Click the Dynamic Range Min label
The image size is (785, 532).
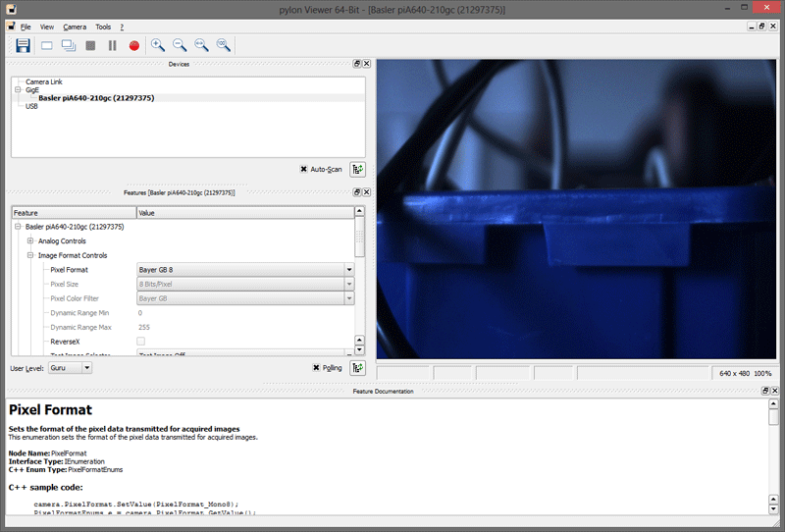point(79,312)
